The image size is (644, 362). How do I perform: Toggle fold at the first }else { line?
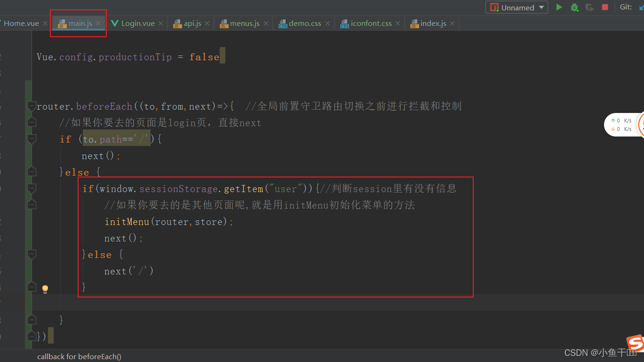(x=32, y=172)
